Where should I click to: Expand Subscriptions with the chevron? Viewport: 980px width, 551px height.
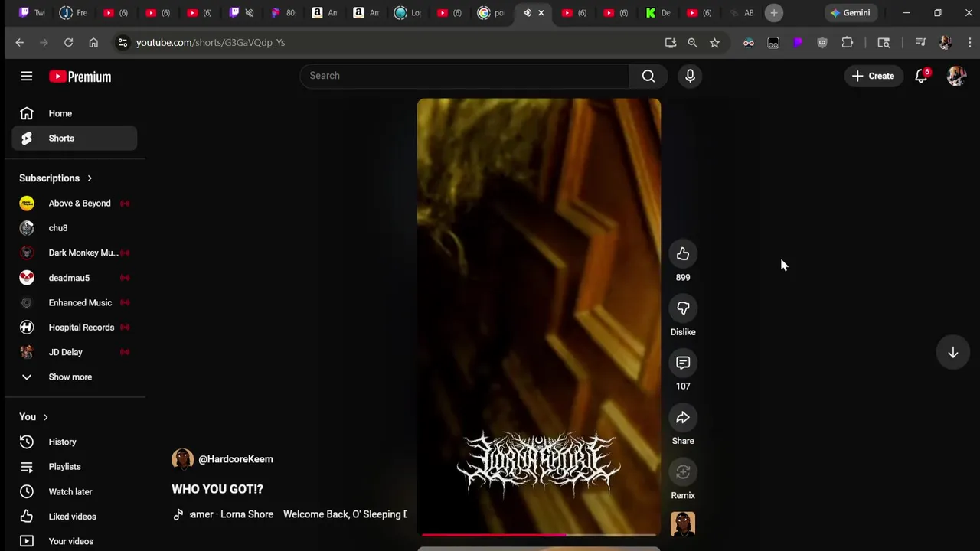[x=90, y=178]
